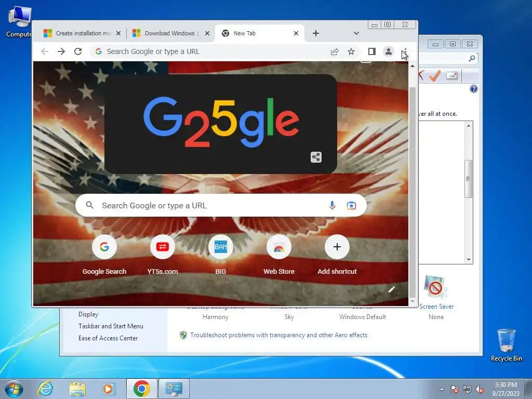
Task: Click theme list scrollbar down arrow
Action: [469, 260]
